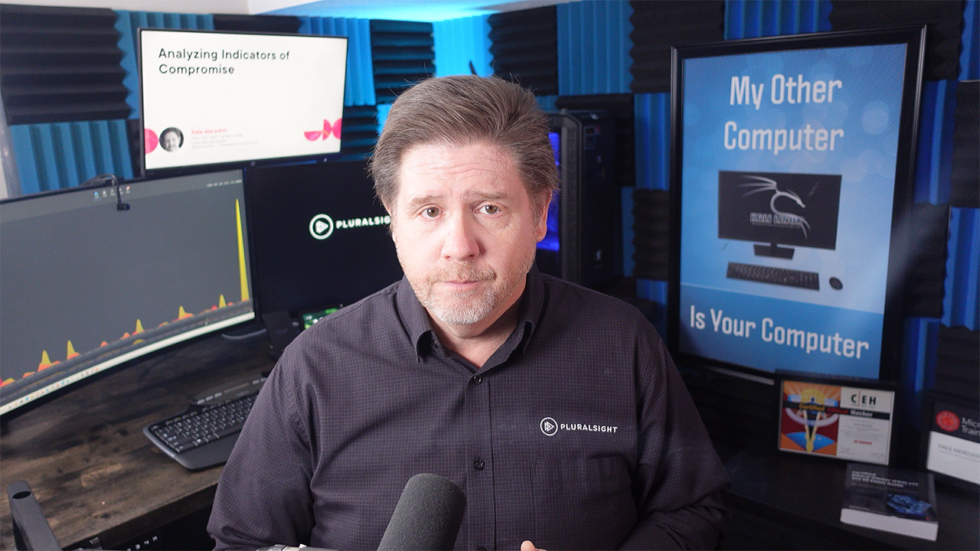This screenshot has height=551, width=980.
Task: Click the mouse illustration in the poster
Action: tap(835, 282)
